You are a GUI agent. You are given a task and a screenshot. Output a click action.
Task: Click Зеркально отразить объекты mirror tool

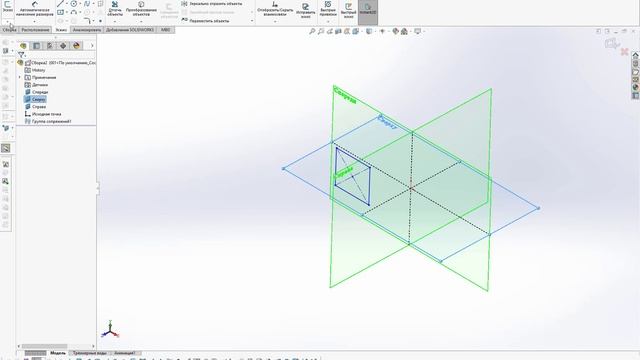pyautogui.click(x=212, y=4)
